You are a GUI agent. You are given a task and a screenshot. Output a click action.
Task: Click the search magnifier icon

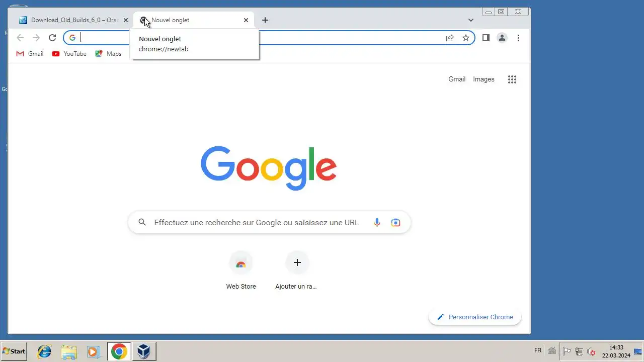[142, 222]
